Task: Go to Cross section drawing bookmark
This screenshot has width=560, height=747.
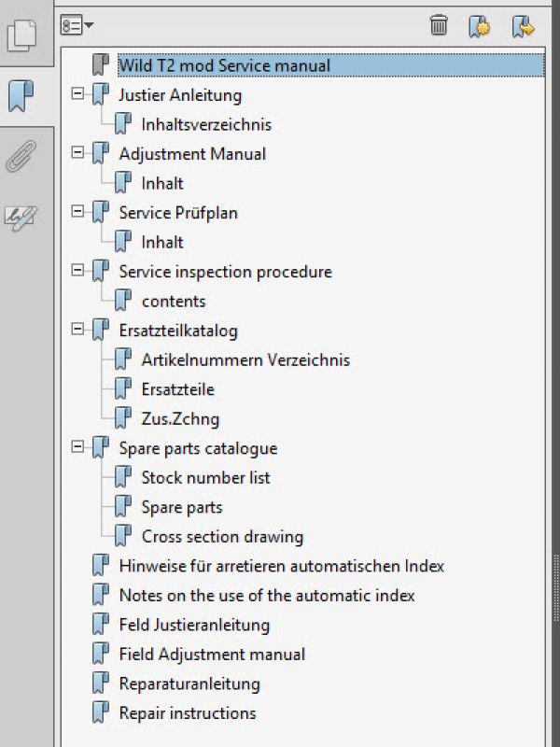Action: coord(222,537)
